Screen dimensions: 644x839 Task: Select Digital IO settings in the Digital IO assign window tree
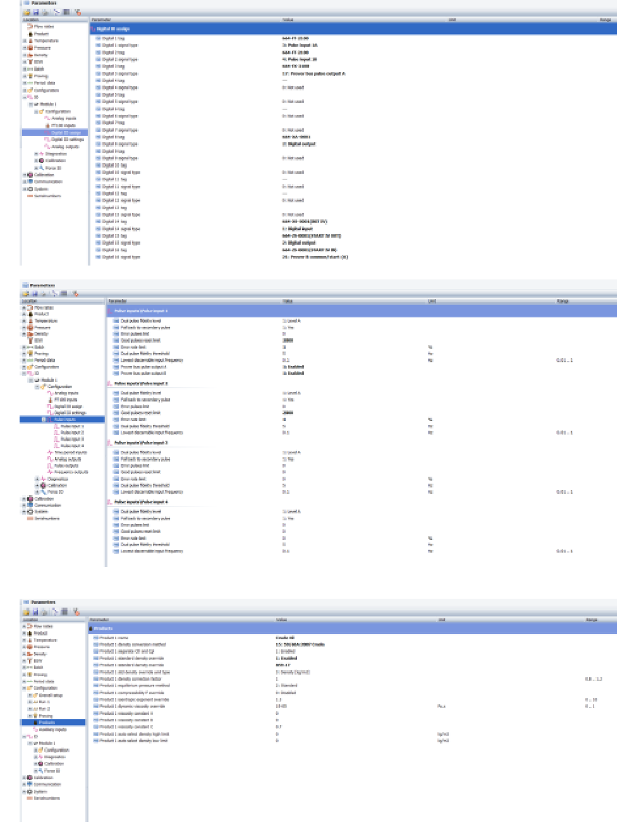coord(68,140)
